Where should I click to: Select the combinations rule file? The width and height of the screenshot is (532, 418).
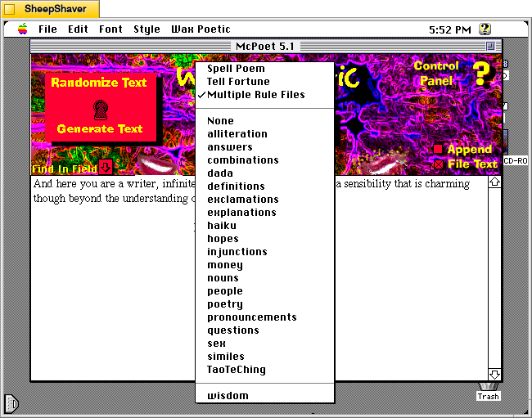pyautogui.click(x=264, y=160)
